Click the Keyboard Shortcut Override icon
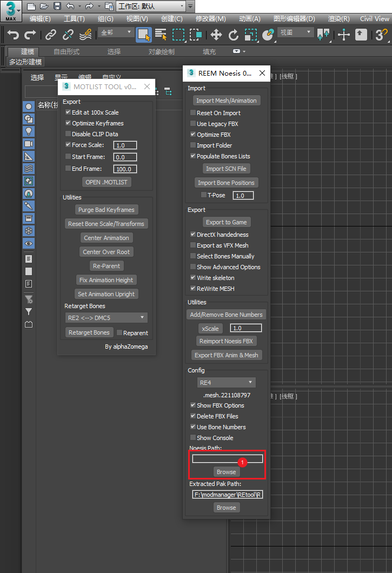Image resolution: width=392 pixels, height=573 pixels. tap(361, 35)
